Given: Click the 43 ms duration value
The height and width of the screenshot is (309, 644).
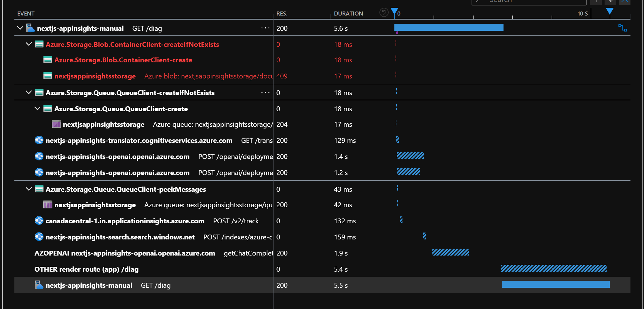Looking at the screenshot, I should 343,189.
